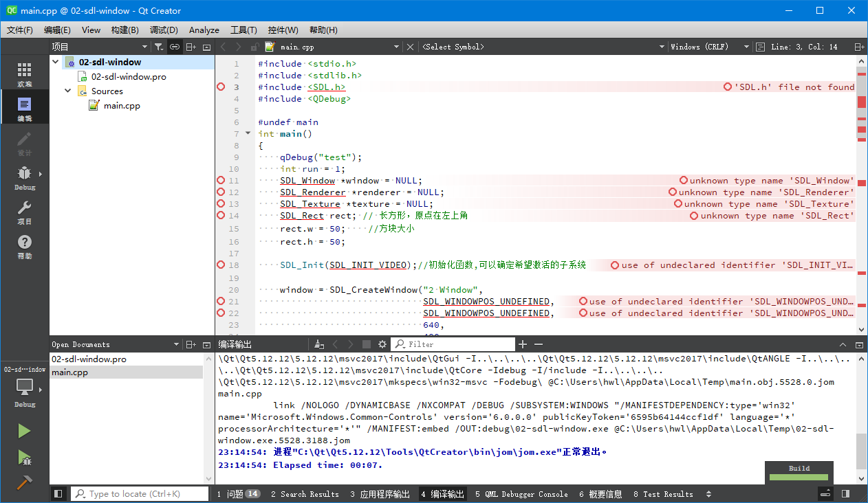Split the project sidebar panel

pos(191,47)
